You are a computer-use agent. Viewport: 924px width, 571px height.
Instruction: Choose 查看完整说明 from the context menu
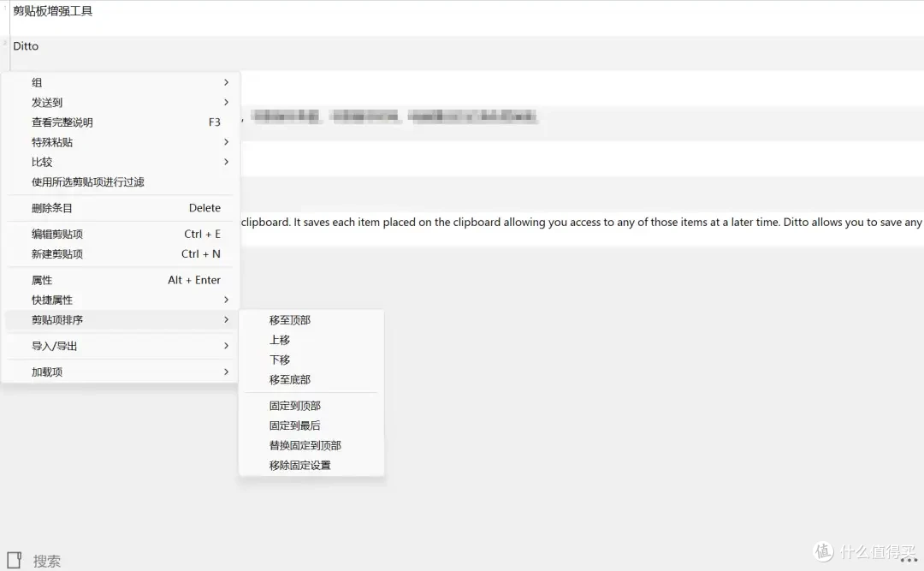coord(121,122)
